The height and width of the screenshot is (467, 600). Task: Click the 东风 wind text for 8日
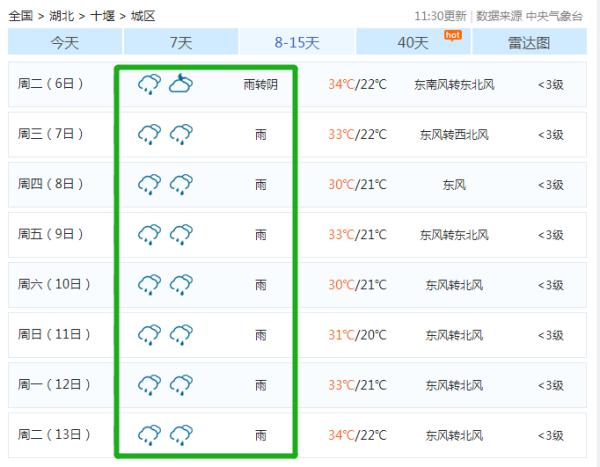(454, 185)
